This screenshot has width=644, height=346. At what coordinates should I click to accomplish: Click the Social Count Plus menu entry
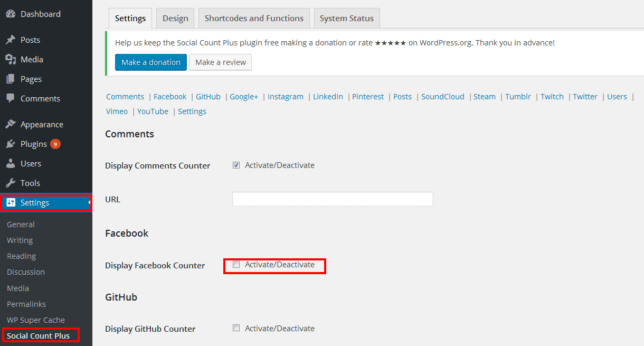(x=39, y=335)
